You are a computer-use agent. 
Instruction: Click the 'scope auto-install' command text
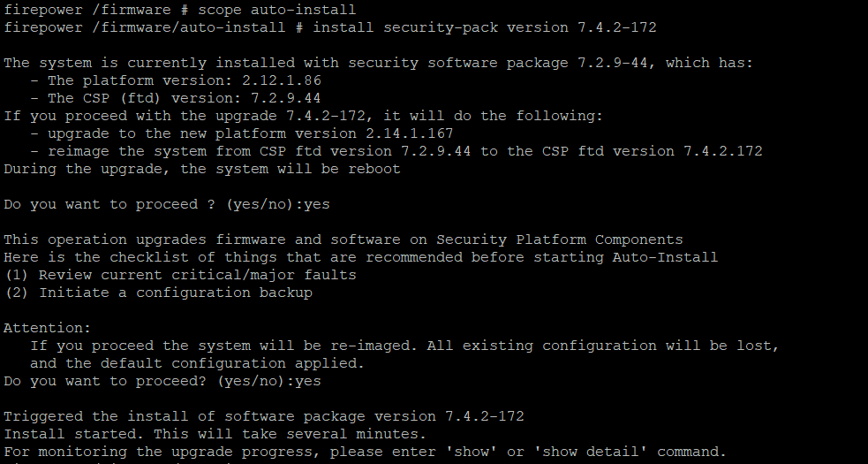click(x=276, y=10)
